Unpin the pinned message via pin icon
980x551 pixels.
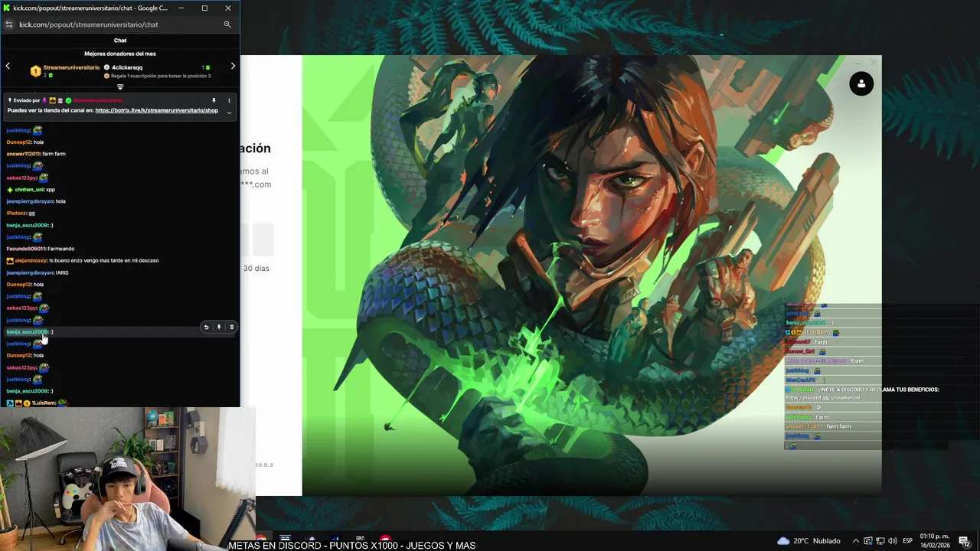[214, 100]
